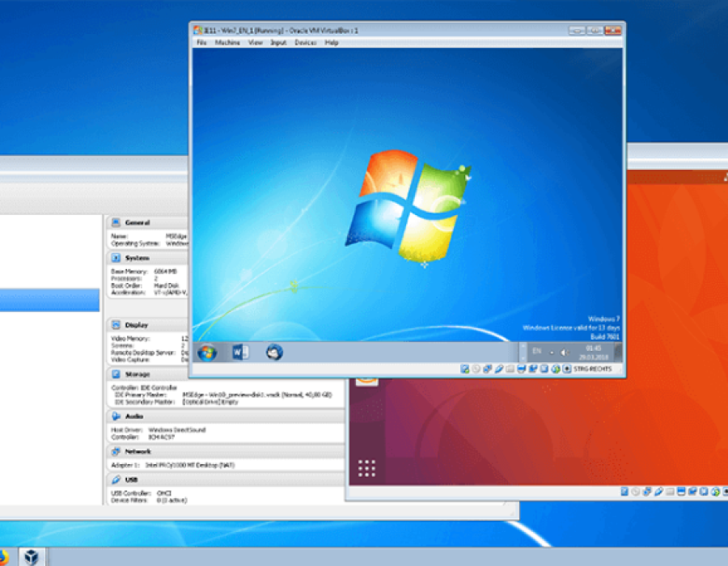728x566 pixels.
Task: Click USB devices icon in Win7 VM status bar
Action: 498,369
